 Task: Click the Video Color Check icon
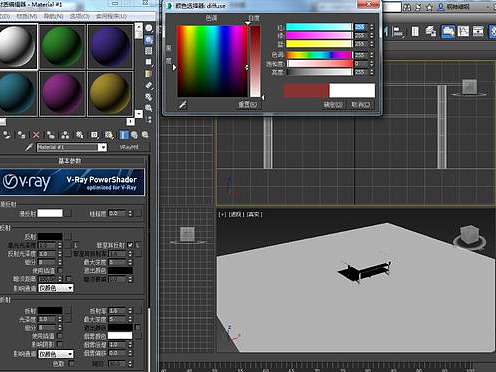[x=149, y=73]
